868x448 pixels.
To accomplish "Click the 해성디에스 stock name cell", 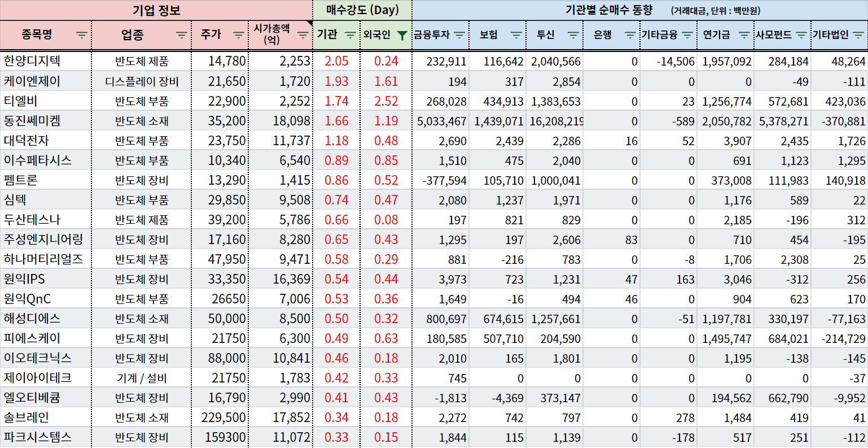I will click(x=46, y=318).
